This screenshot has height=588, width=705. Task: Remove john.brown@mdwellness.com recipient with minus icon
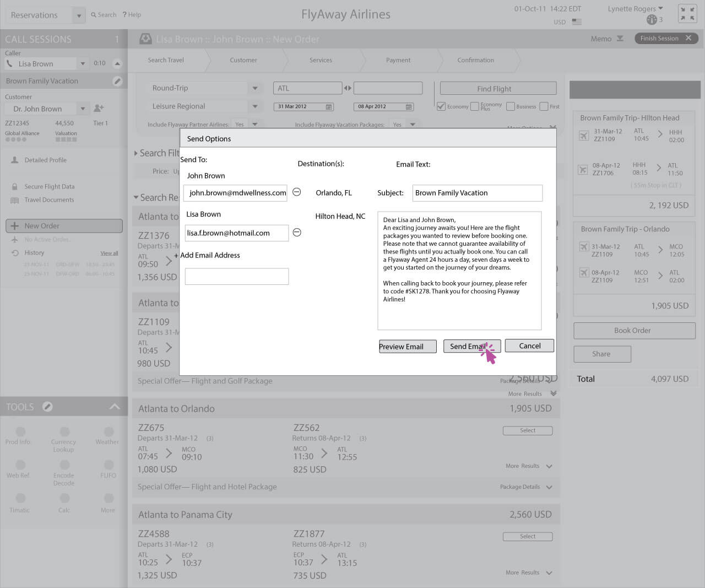(x=296, y=192)
